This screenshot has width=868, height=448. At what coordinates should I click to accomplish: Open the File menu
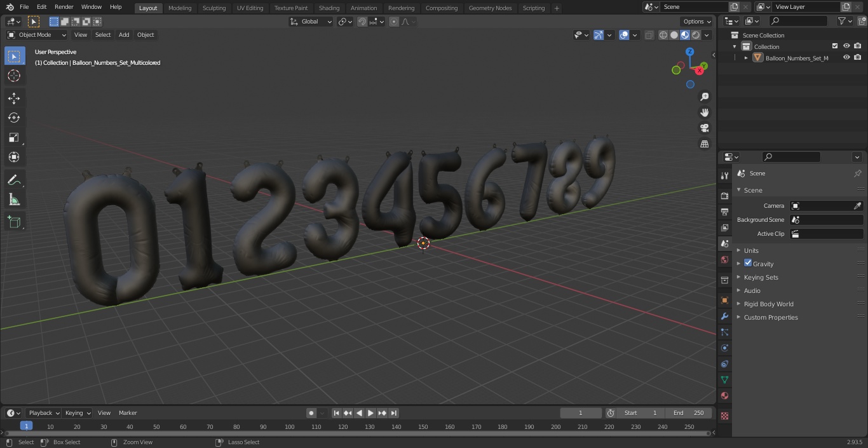(24, 7)
